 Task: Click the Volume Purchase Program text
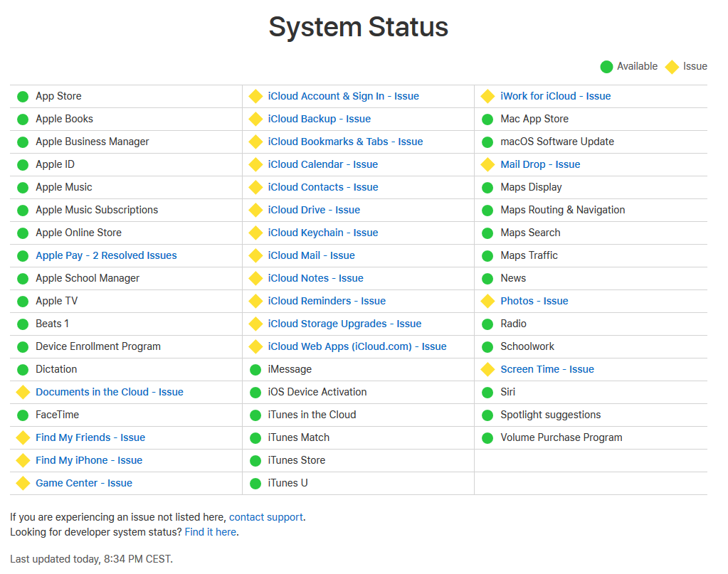coord(561,437)
